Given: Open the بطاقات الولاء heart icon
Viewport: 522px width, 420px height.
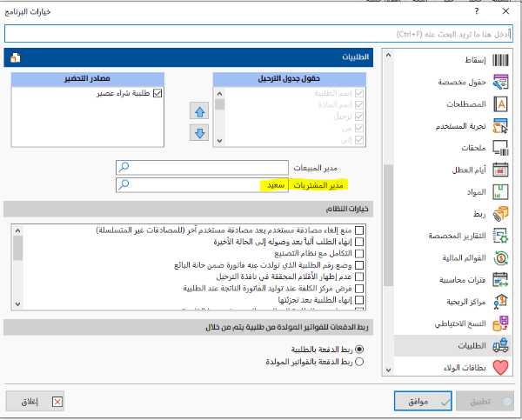Looking at the screenshot, I should coord(500,368).
